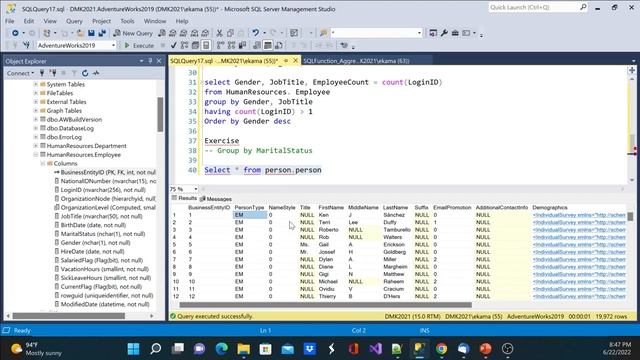Collapse the HumanResources.Employee node
This screenshot has width=640, height=360.
36,155
